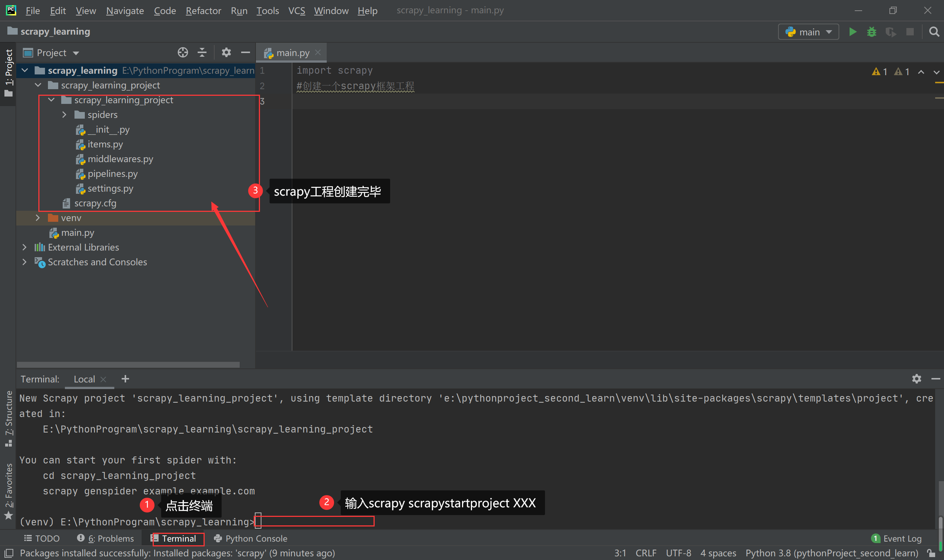Open Terminal panel settings gear
The image size is (944, 560).
pyautogui.click(x=916, y=378)
